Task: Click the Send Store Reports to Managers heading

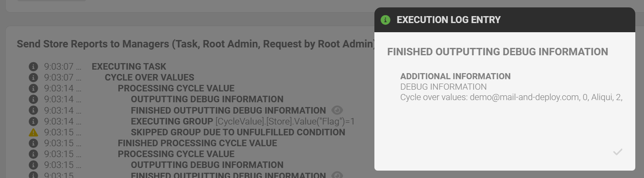Action: coord(196,44)
